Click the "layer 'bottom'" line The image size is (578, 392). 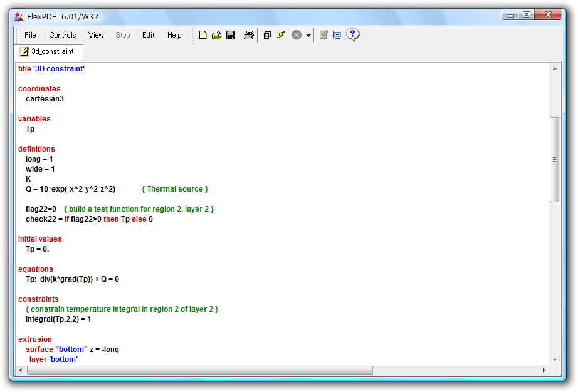click(x=53, y=359)
